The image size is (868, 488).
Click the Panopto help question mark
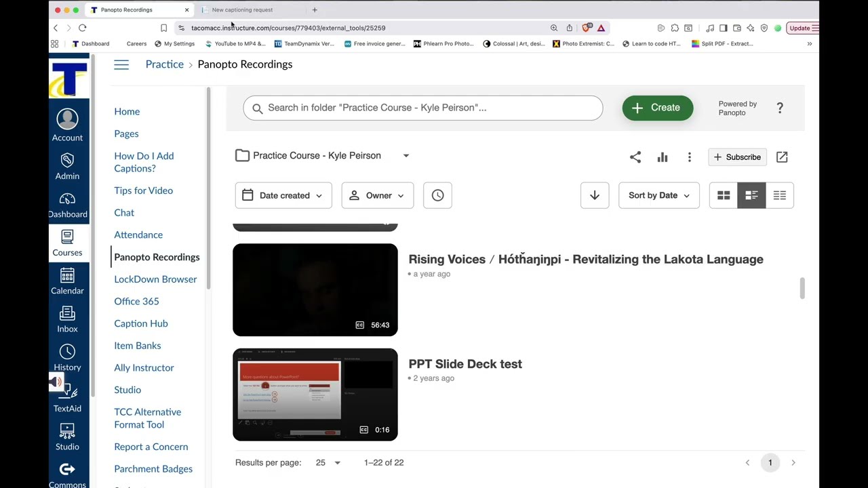coord(780,108)
